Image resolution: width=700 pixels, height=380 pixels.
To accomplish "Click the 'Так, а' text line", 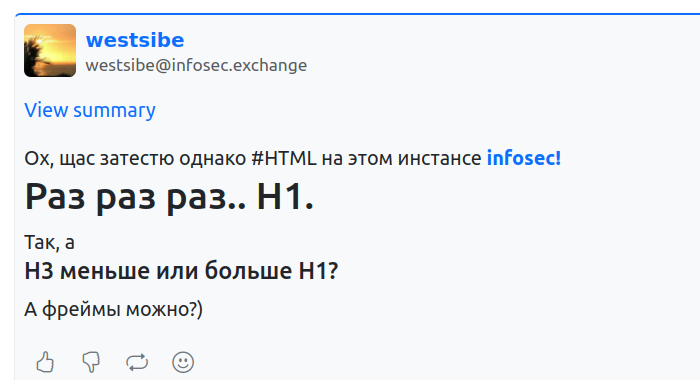I will pyautogui.click(x=49, y=242).
